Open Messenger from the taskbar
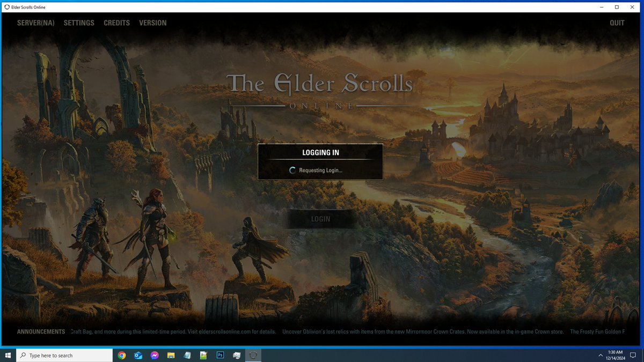Image resolution: width=644 pixels, height=362 pixels. (155, 355)
